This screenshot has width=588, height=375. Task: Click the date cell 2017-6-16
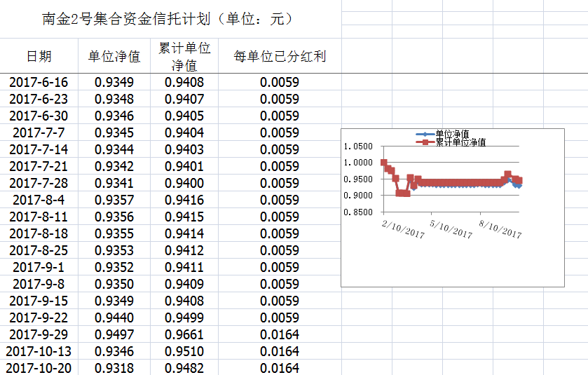coord(39,82)
